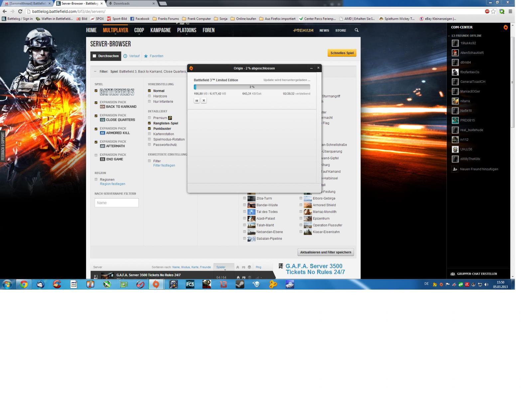This screenshot has width=532, height=399.
Task: Click the Origin logo in download window title
Action: click(191, 68)
